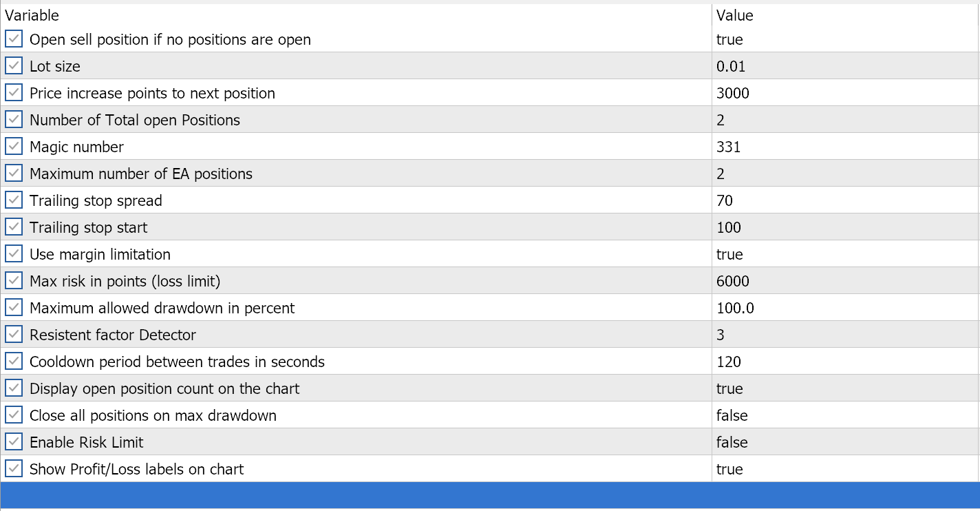Uncheck Enable Risk Limit checkbox

coord(14,442)
